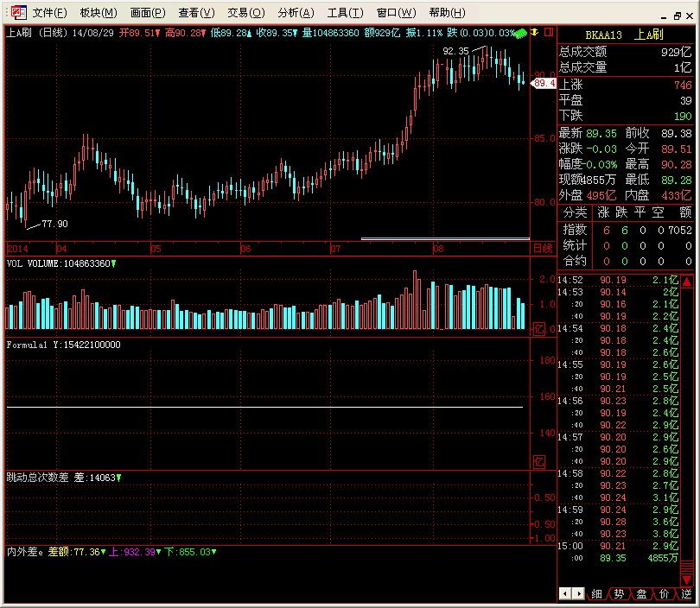Minimize the window
Image resolution: width=700 pixels, height=608 pixels.
[x=664, y=17]
